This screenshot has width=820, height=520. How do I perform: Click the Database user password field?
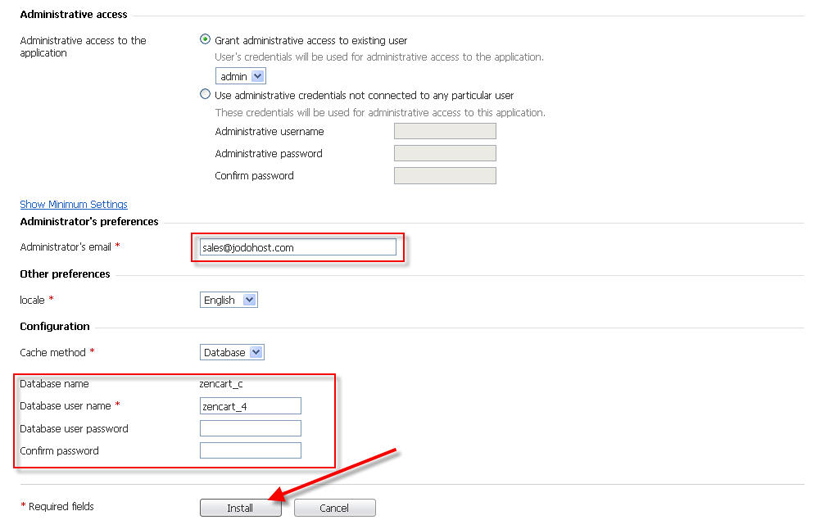(250, 428)
